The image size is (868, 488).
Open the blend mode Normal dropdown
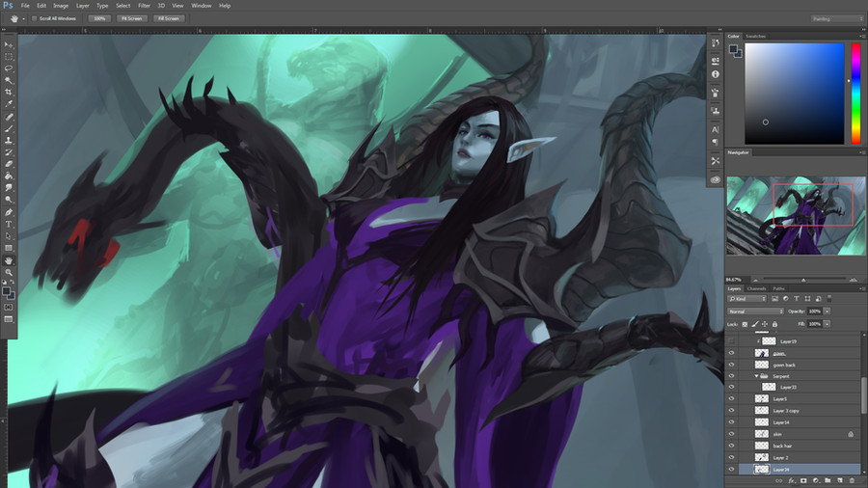(755, 312)
